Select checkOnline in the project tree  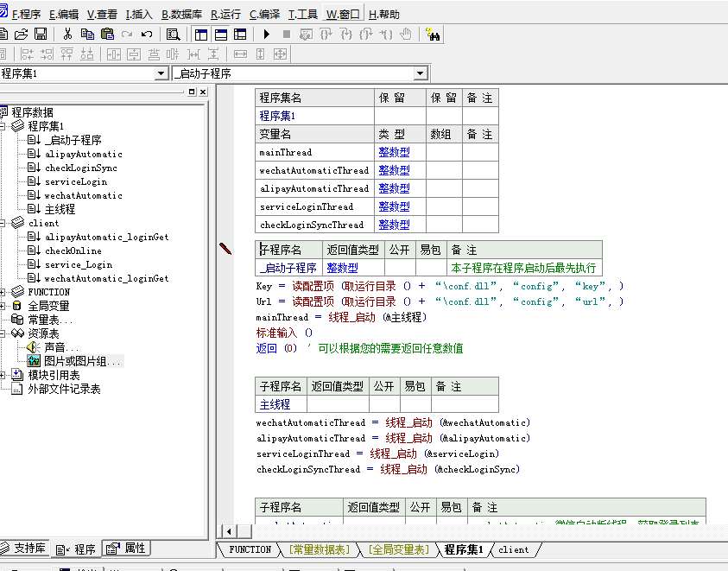(72, 251)
